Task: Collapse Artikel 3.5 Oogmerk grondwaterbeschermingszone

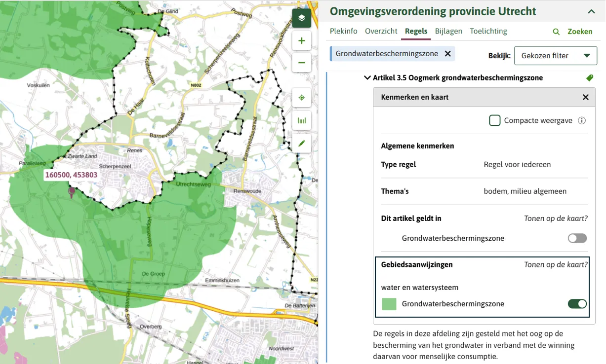Action: coord(367,77)
